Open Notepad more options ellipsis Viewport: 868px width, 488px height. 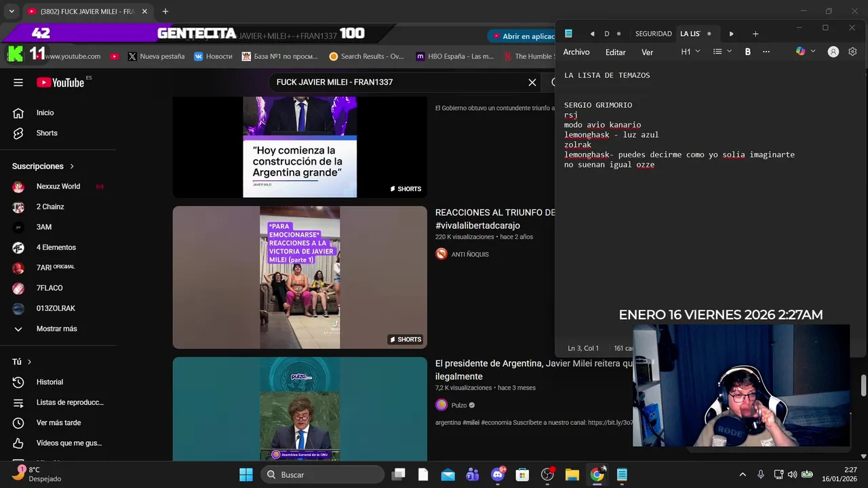(x=766, y=52)
